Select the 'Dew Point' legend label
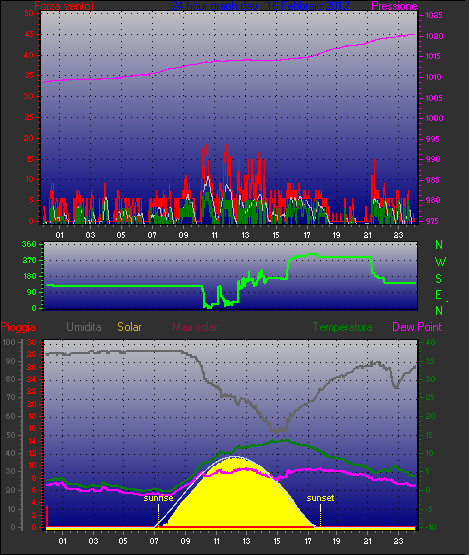 [x=417, y=327]
